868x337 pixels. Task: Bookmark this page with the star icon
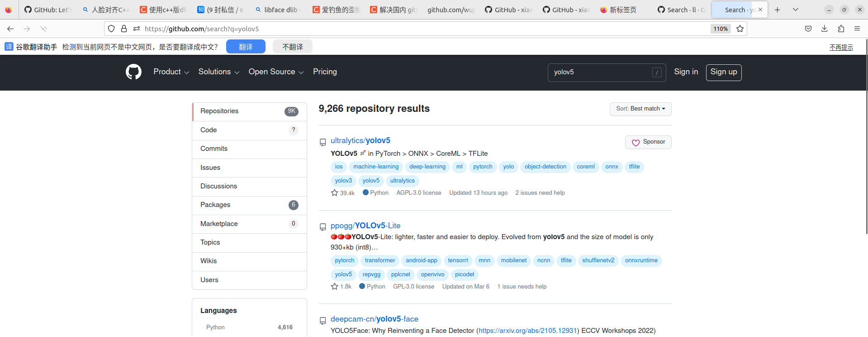coord(740,29)
